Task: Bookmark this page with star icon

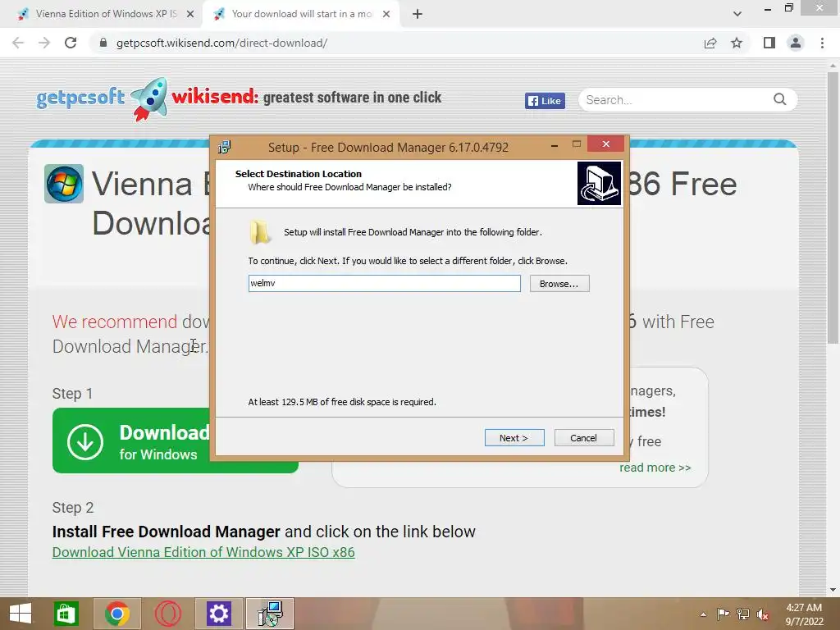Action: [737, 43]
